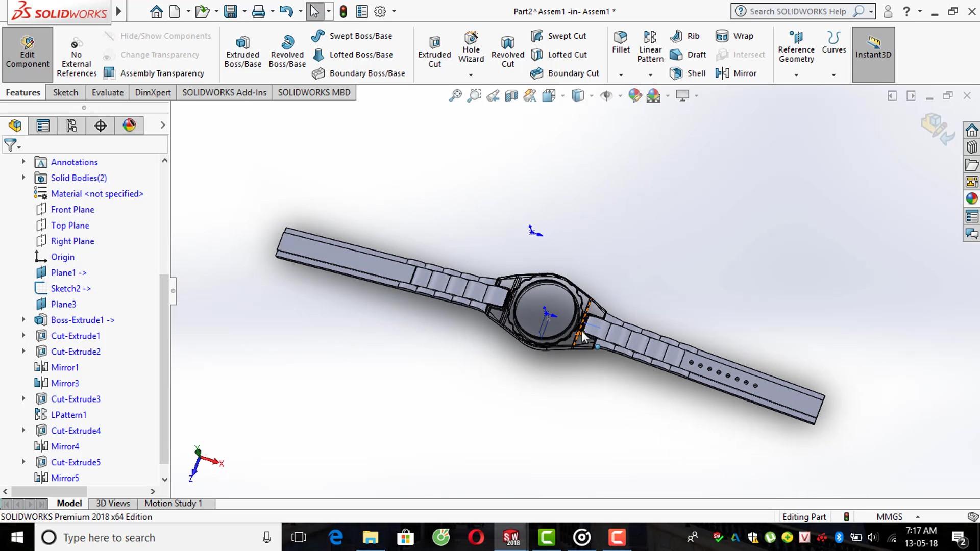This screenshot has height=551, width=980.
Task: Click the Search SOLIDWORKS Help field
Action: 797,11
